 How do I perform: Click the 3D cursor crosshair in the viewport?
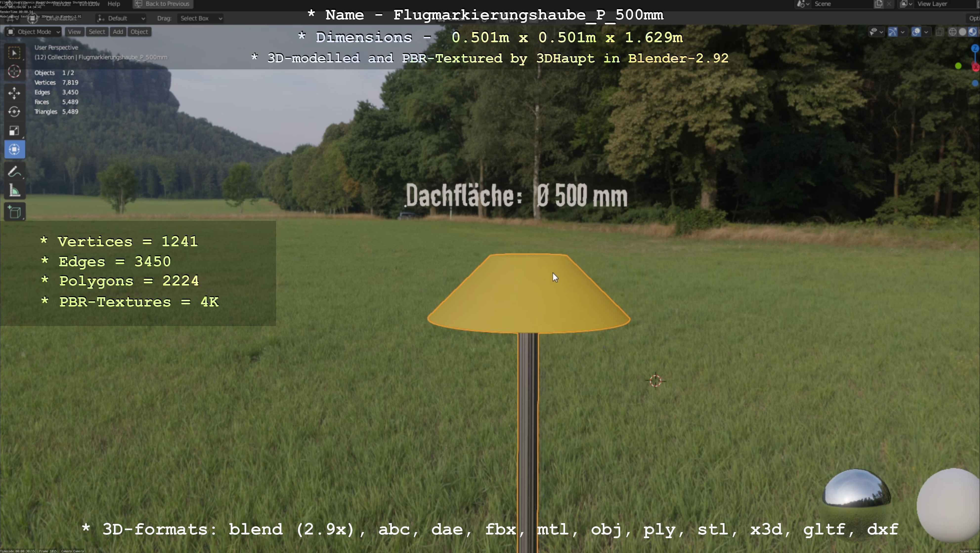tap(655, 380)
